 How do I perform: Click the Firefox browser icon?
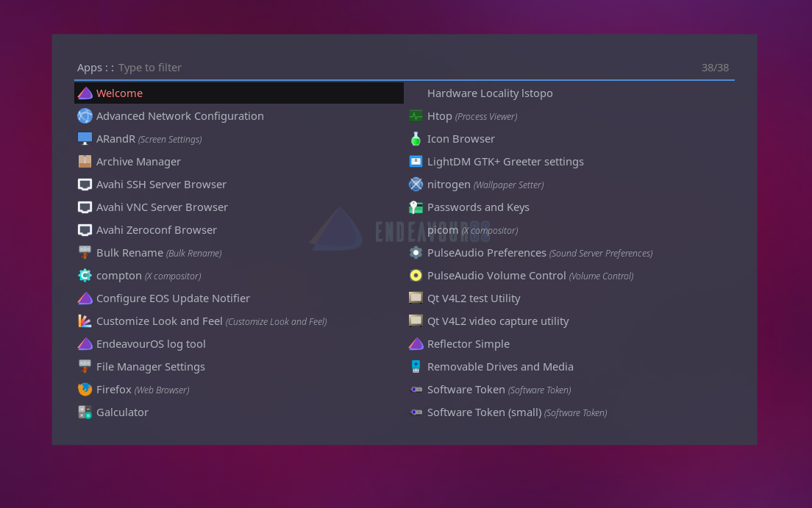tap(85, 390)
